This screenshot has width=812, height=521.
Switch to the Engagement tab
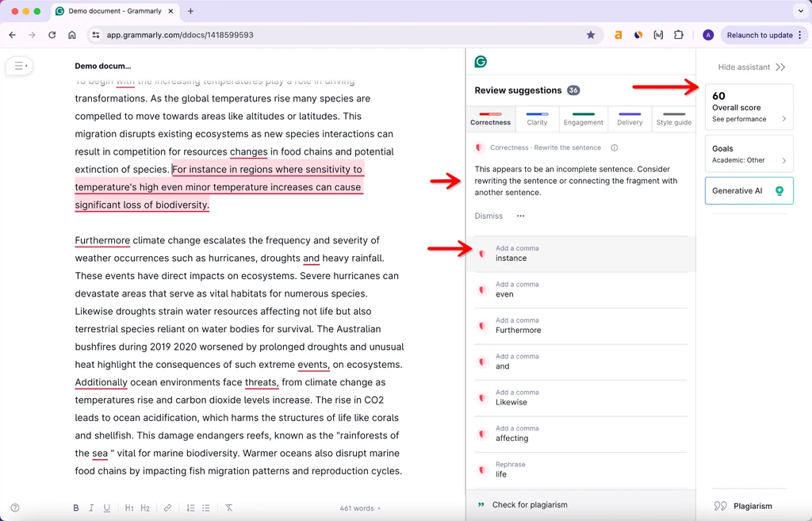click(x=583, y=118)
